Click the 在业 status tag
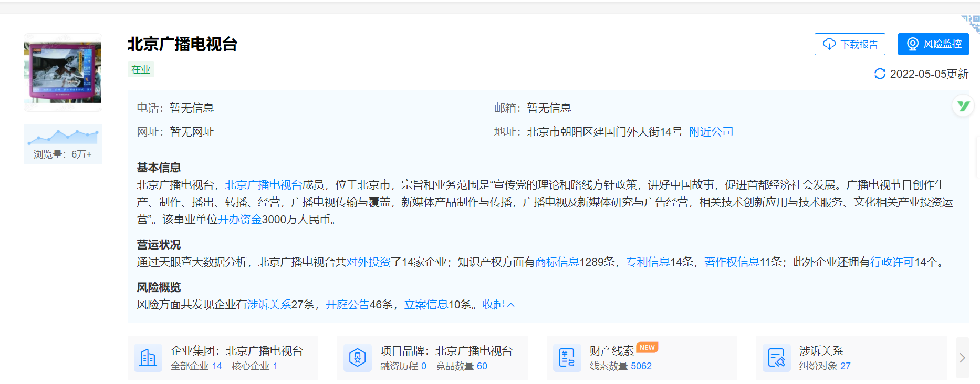The image size is (980, 384). coord(141,69)
